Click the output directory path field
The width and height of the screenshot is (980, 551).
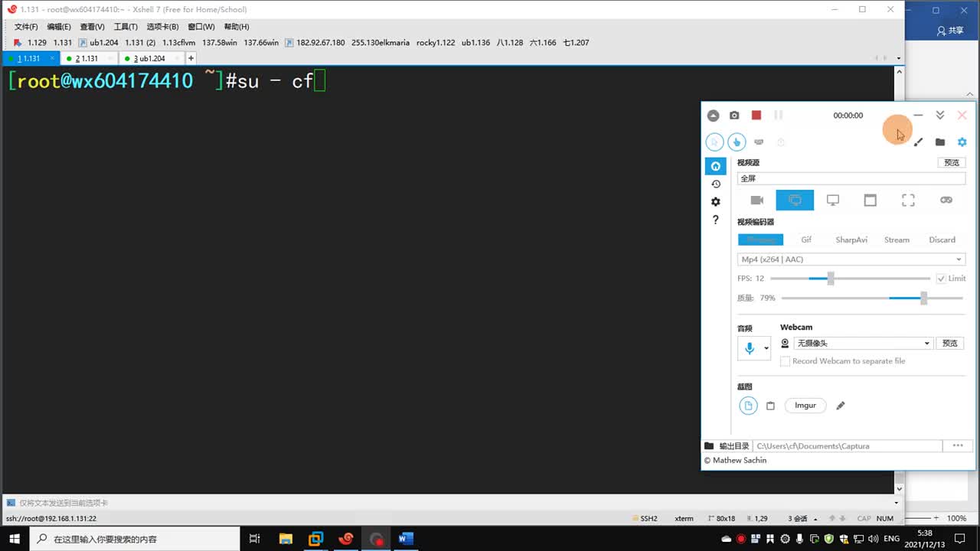(848, 445)
